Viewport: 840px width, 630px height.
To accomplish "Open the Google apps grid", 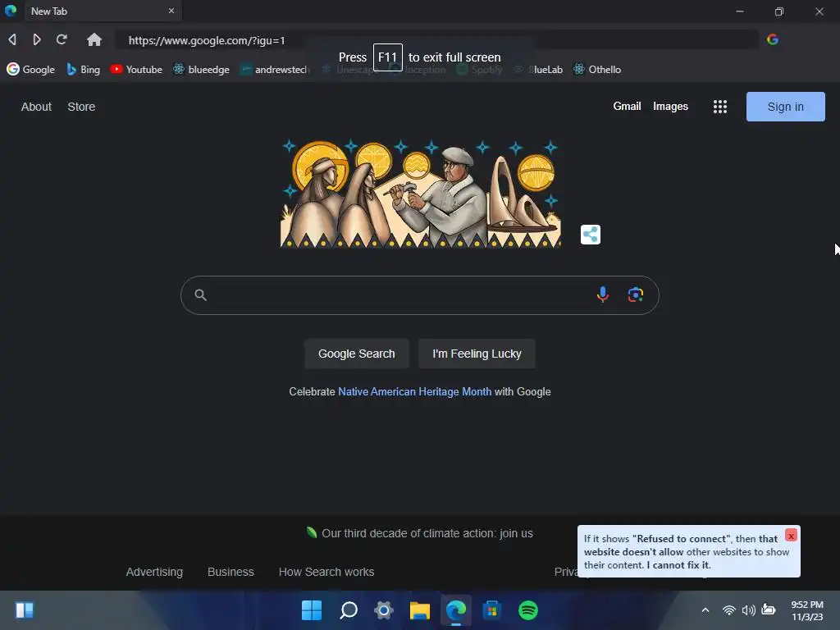I will [720, 107].
